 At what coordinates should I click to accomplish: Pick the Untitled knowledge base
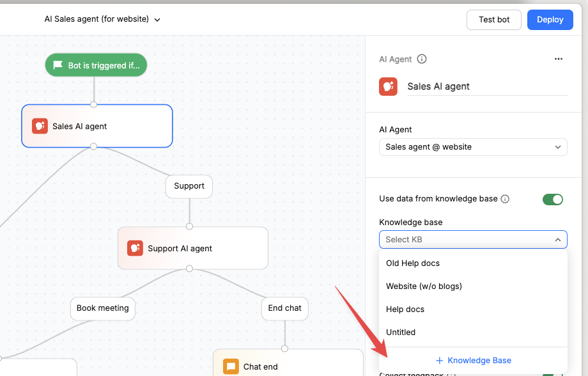(401, 332)
